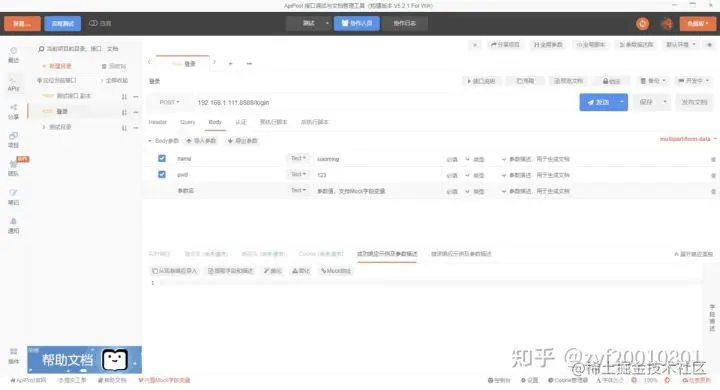The width and height of the screenshot is (720, 390).
Task: Open the plugins icon above sidebar bottom
Action: pos(13,356)
